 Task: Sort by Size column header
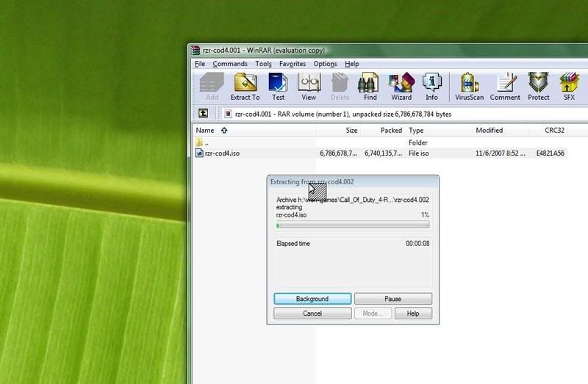click(338, 131)
